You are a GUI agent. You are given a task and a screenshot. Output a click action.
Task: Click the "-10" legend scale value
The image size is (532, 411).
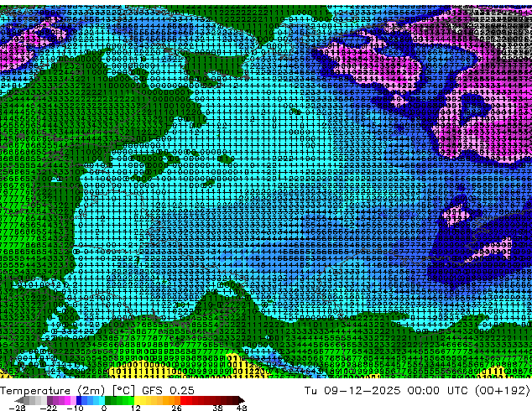tap(75, 408)
